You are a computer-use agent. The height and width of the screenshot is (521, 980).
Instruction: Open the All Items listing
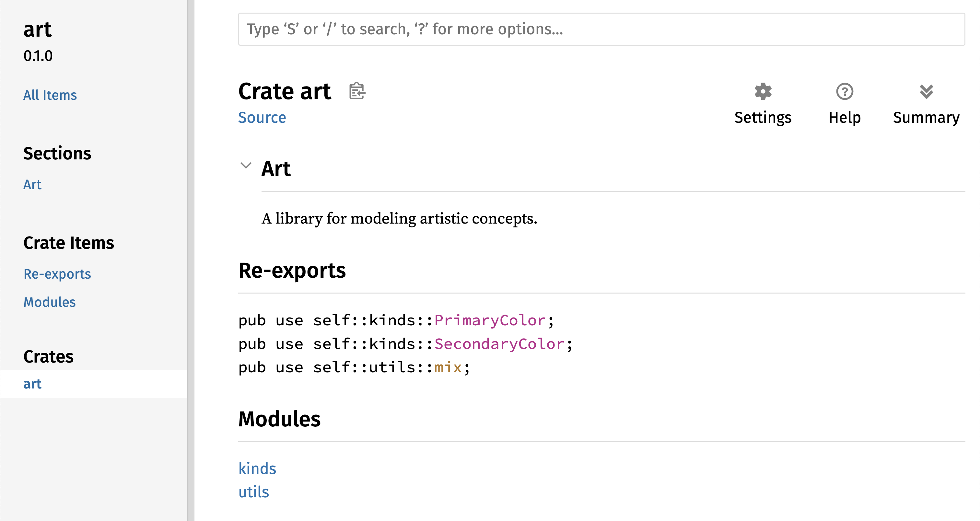click(50, 95)
